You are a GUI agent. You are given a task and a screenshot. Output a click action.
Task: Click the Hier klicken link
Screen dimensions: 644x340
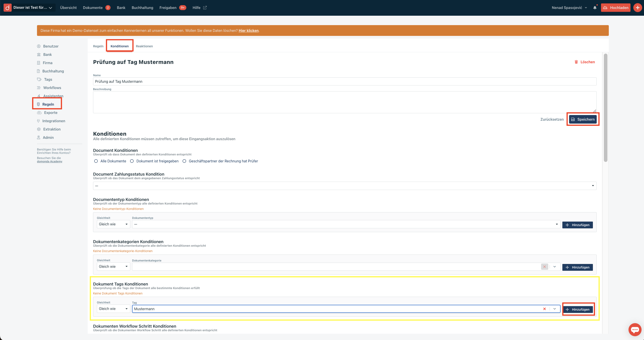coord(248,31)
